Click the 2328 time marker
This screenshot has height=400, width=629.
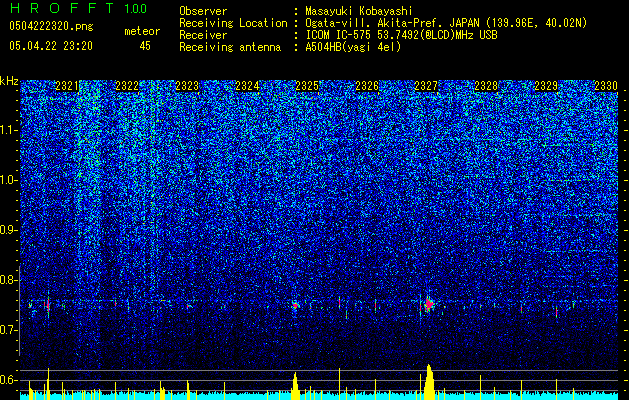tap(486, 86)
